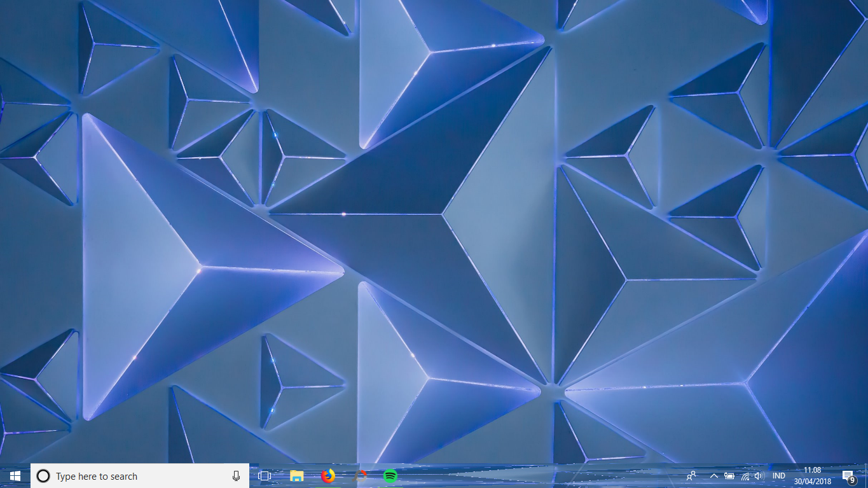
Task: Open the speaker volume control
Action: (x=759, y=476)
